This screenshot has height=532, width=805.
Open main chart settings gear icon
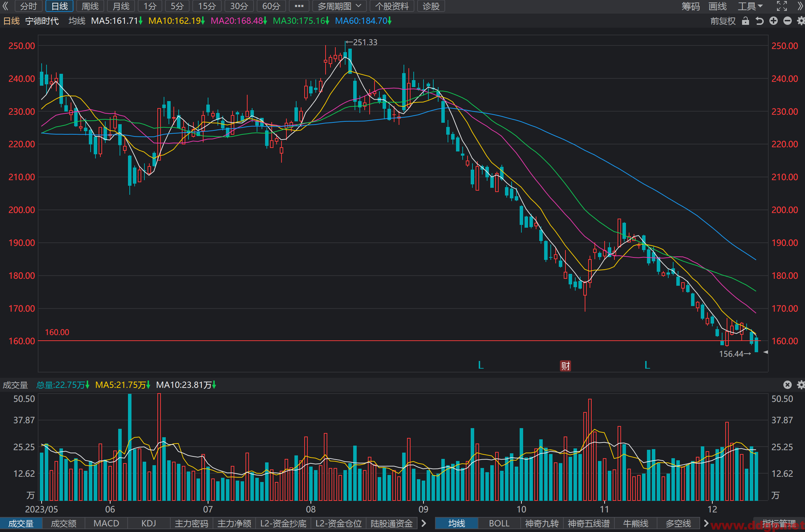coord(801,21)
